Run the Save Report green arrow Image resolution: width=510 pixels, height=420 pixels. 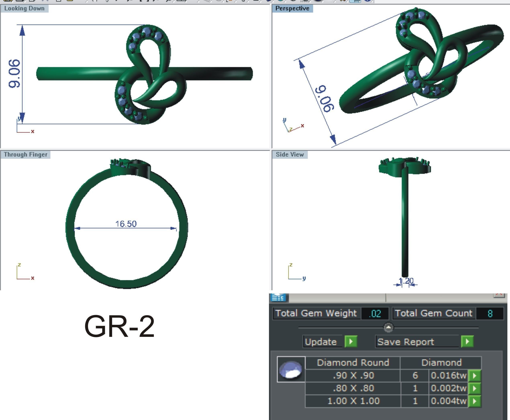point(467,342)
